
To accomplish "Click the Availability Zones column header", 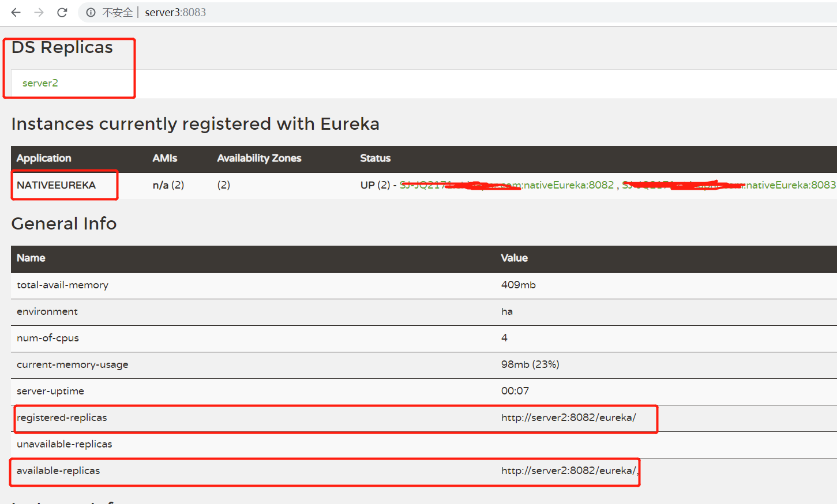I will [x=259, y=158].
